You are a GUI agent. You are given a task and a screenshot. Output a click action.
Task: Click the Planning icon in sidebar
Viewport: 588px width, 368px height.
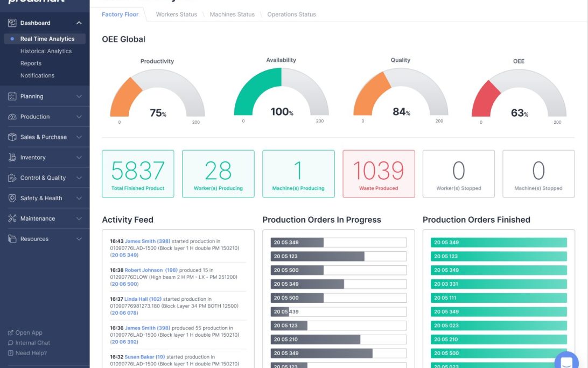pyautogui.click(x=12, y=96)
